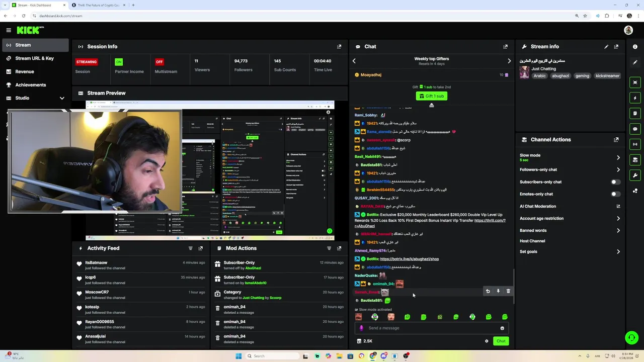Toggle the chat bubble widget in the right sidebar
Viewport: 644px width, 362px height.
(x=635, y=129)
